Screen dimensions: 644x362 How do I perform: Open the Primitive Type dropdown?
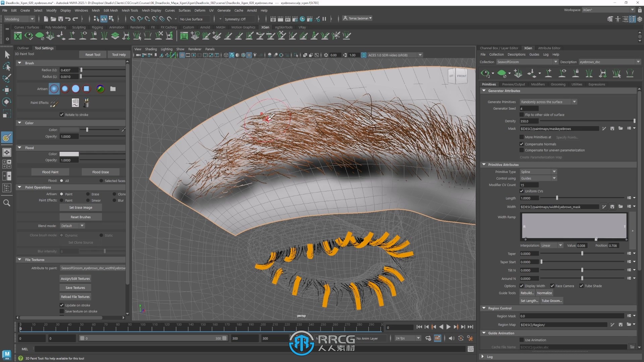(x=538, y=172)
